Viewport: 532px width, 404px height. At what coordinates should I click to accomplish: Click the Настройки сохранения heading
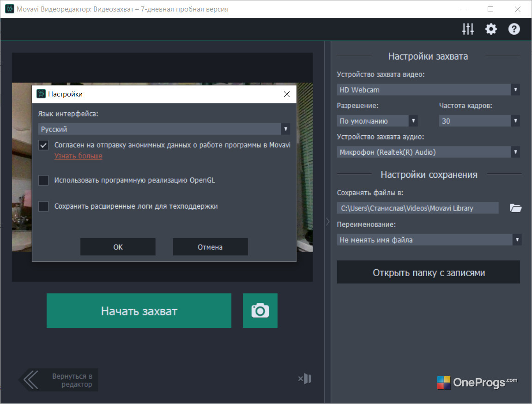coord(429,175)
